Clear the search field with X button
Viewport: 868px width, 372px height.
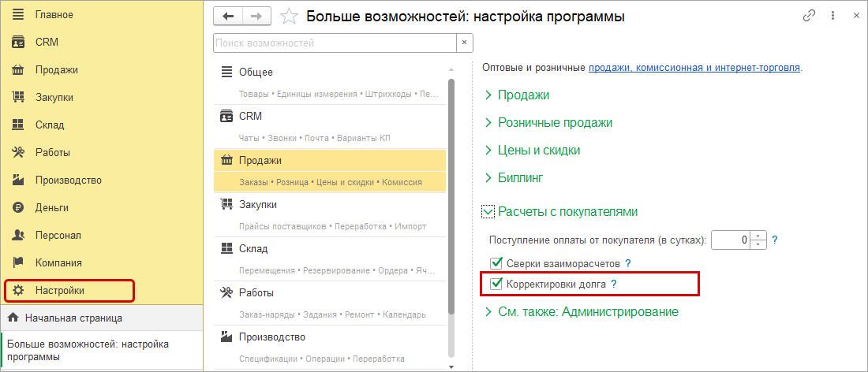pos(465,43)
